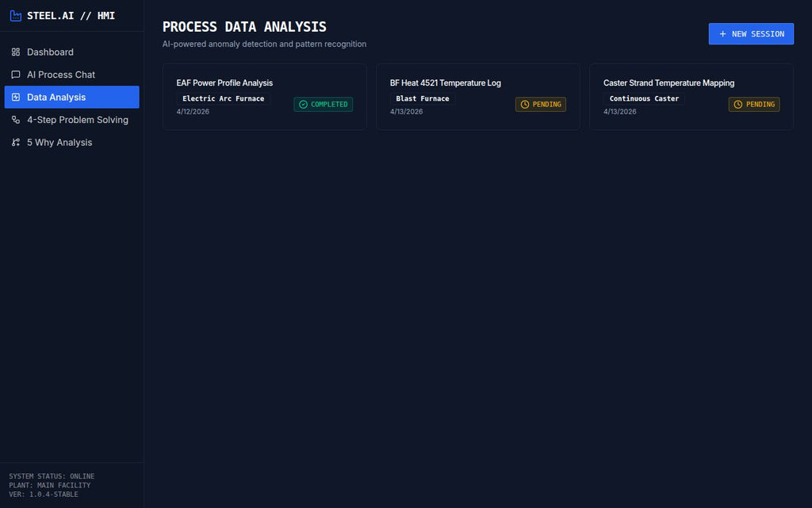Click the STEEL.AI logo icon
Screen dimensions: 812x508
click(x=16, y=14)
